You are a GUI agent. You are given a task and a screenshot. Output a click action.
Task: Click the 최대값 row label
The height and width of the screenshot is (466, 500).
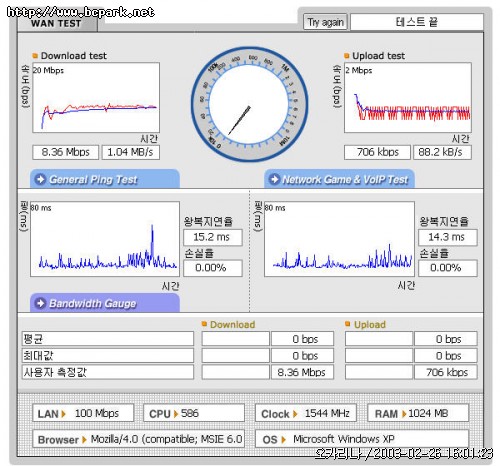point(108,355)
